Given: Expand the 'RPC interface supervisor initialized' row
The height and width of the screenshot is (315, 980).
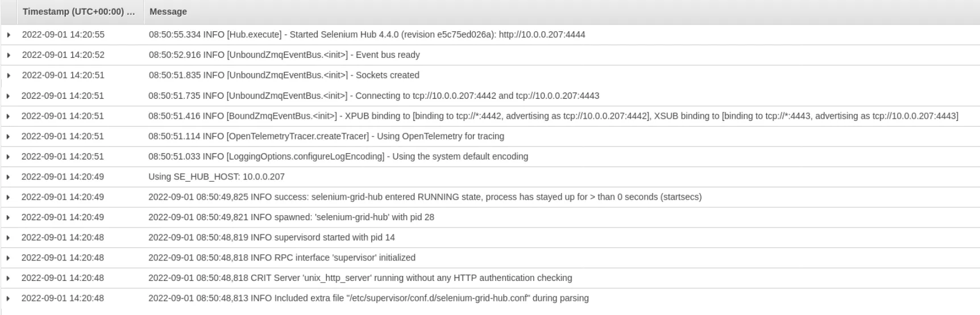Looking at the screenshot, I should click(x=9, y=258).
